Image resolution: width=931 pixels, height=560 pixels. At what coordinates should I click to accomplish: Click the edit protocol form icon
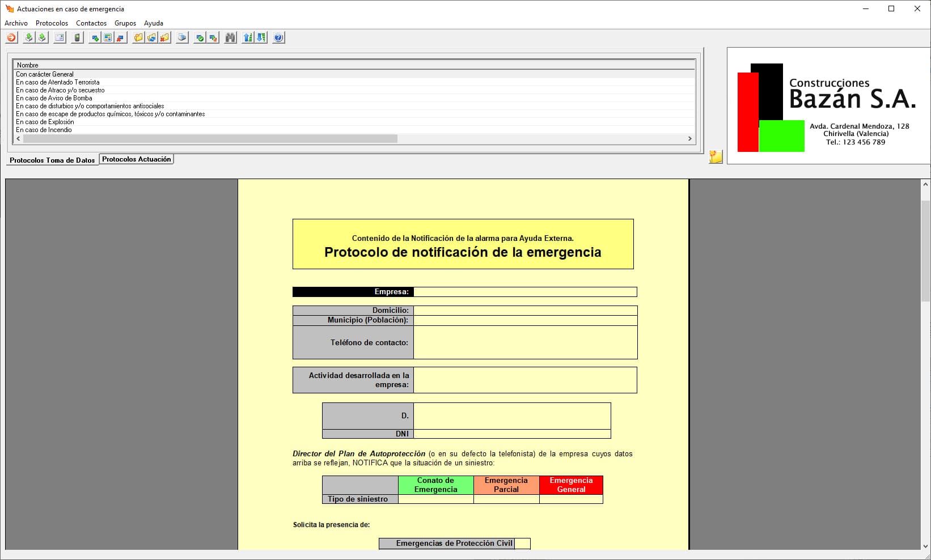click(108, 38)
